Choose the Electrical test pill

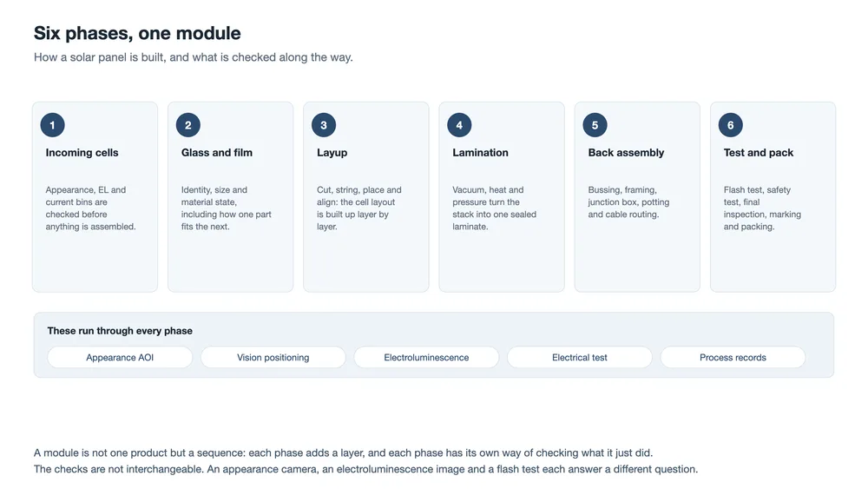tap(580, 357)
